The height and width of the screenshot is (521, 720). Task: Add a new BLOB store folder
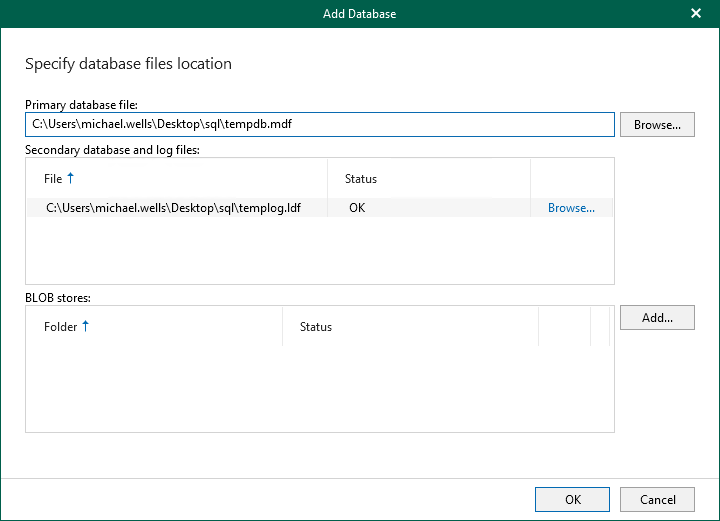657,318
